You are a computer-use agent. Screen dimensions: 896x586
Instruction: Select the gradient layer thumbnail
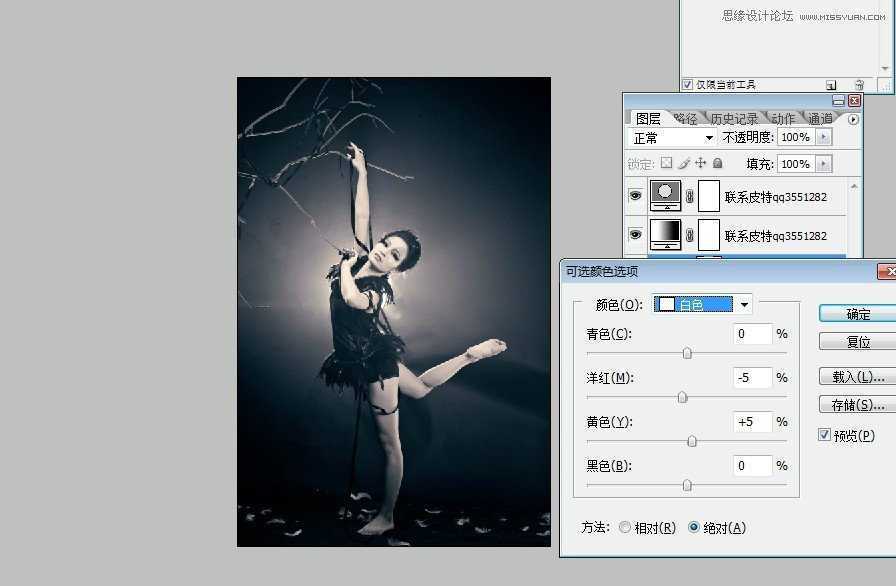pyautogui.click(x=665, y=235)
